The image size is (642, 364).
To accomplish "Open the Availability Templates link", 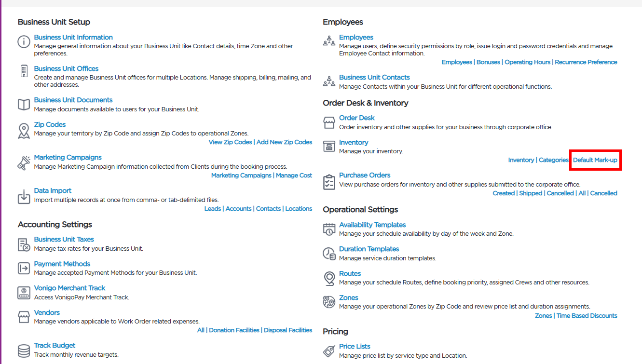I will [x=372, y=225].
